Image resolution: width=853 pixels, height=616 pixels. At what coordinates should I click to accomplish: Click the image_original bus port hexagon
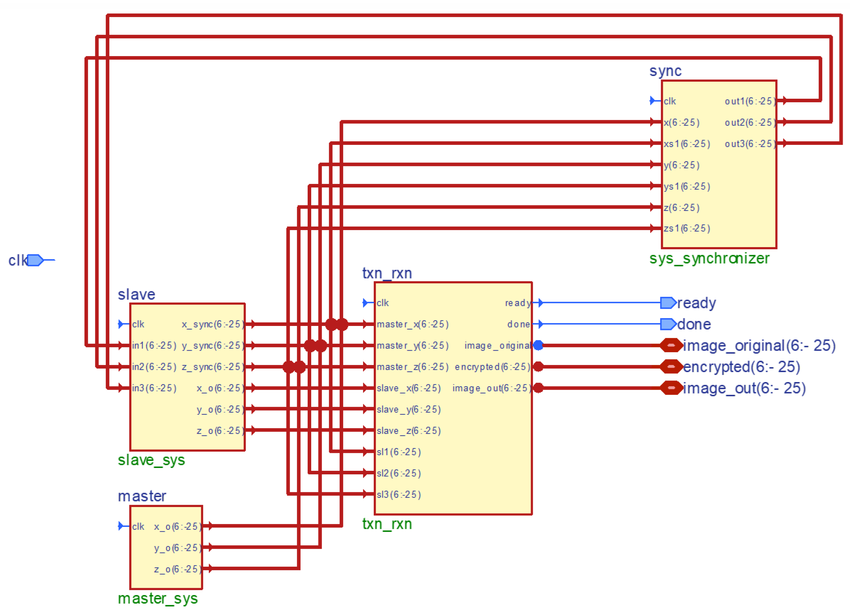click(671, 345)
